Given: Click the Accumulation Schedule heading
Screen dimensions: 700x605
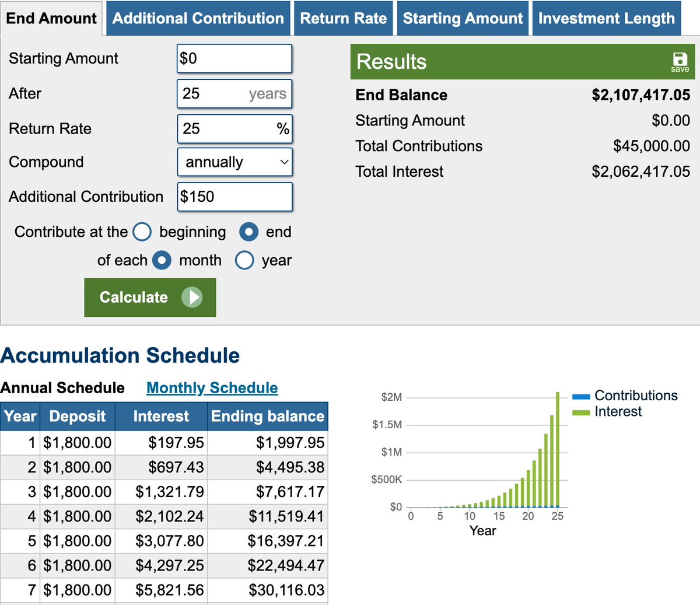Looking at the screenshot, I should [x=120, y=355].
